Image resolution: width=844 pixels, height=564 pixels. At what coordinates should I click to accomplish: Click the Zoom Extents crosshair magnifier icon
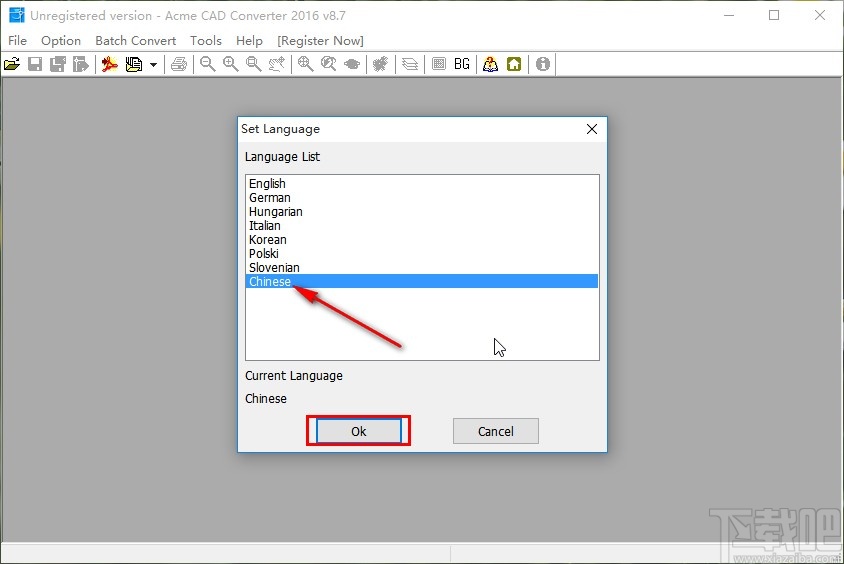pyautogui.click(x=306, y=64)
